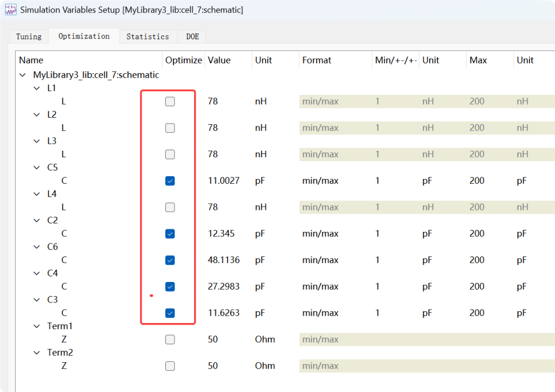Collapse the C3 tree node
Viewport: 555px width, 392px height.
point(37,300)
